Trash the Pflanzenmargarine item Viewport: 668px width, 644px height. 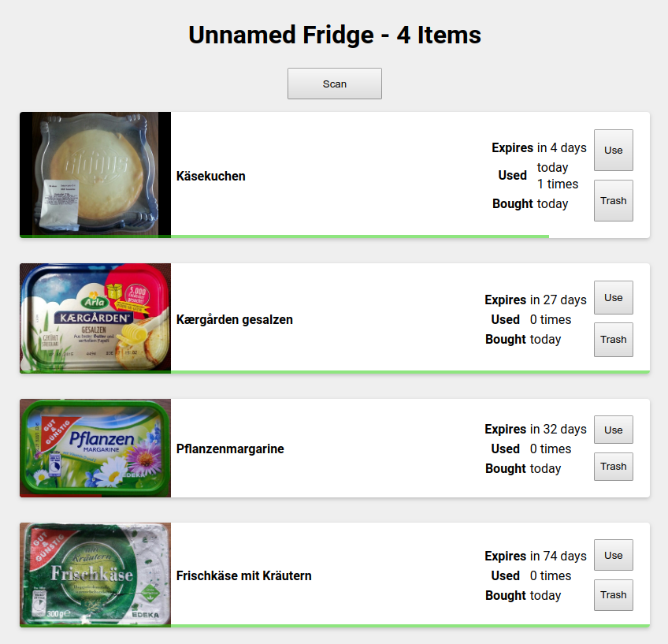click(x=613, y=466)
